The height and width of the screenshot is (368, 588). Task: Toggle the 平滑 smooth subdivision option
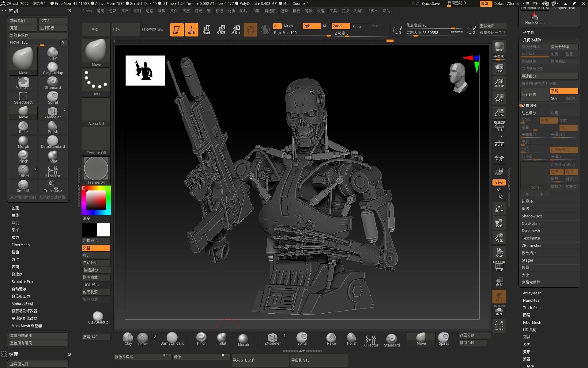coord(563,91)
